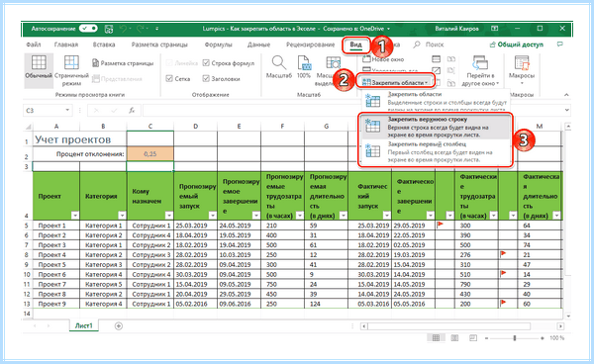This screenshot has height=364, width=594.
Task: Click the zoom out minus in status bar
Action: [x=487, y=338]
